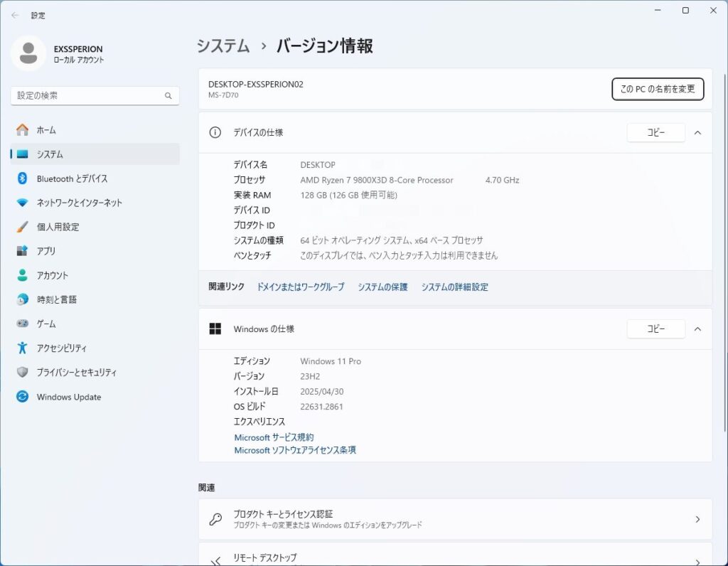This screenshot has height=566, width=728.
Task: Collapse the デバイスの仕様 section chevron
Action: tap(697, 133)
